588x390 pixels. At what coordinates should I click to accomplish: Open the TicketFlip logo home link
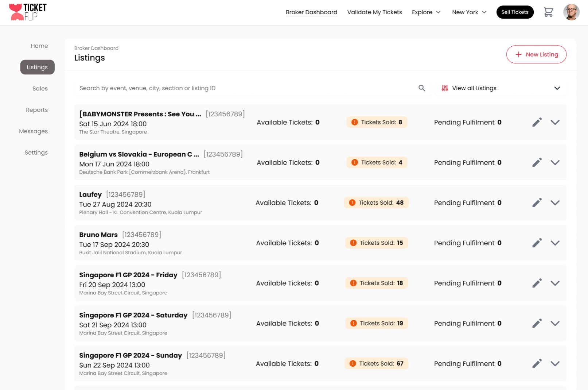tap(28, 12)
